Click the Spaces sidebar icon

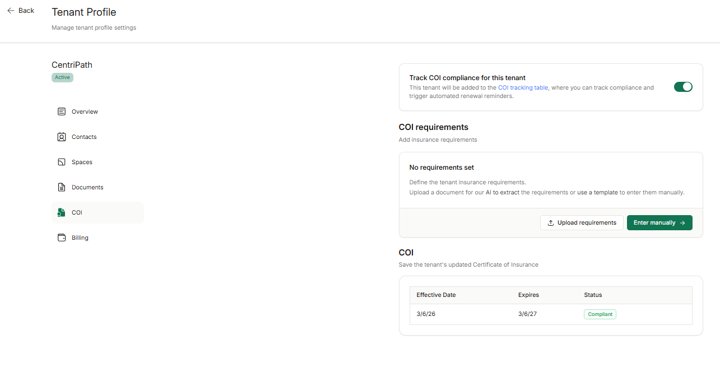click(x=62, y=162)
